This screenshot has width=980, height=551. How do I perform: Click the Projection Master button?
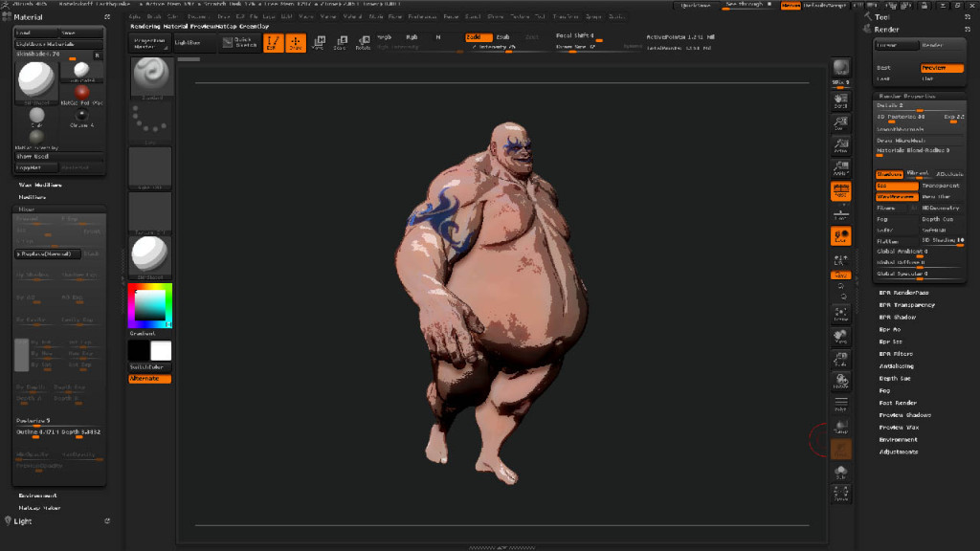[x=150, y=43]
